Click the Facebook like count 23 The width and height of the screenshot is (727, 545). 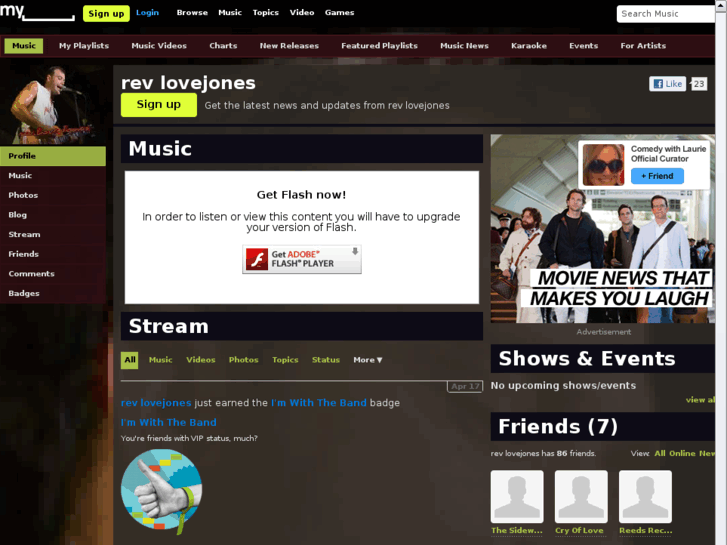pyautogui.click(x=699, y=84)
